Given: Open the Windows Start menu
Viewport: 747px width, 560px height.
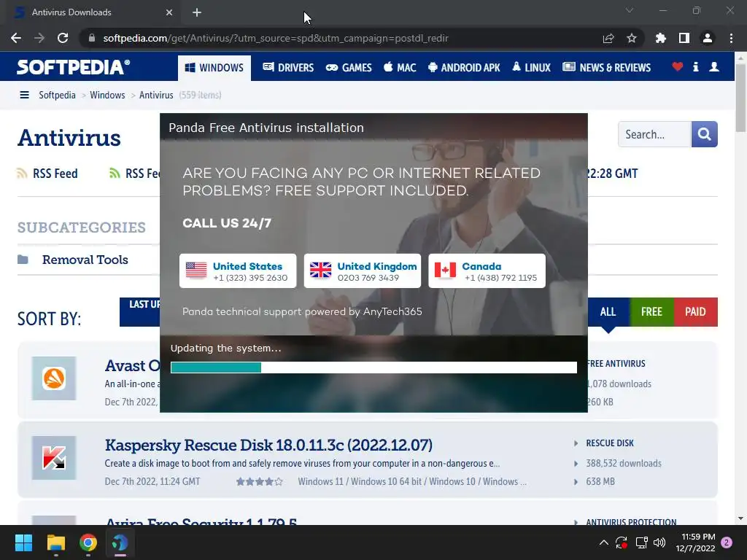Looking at the screenshot, I should coord(23,542).
